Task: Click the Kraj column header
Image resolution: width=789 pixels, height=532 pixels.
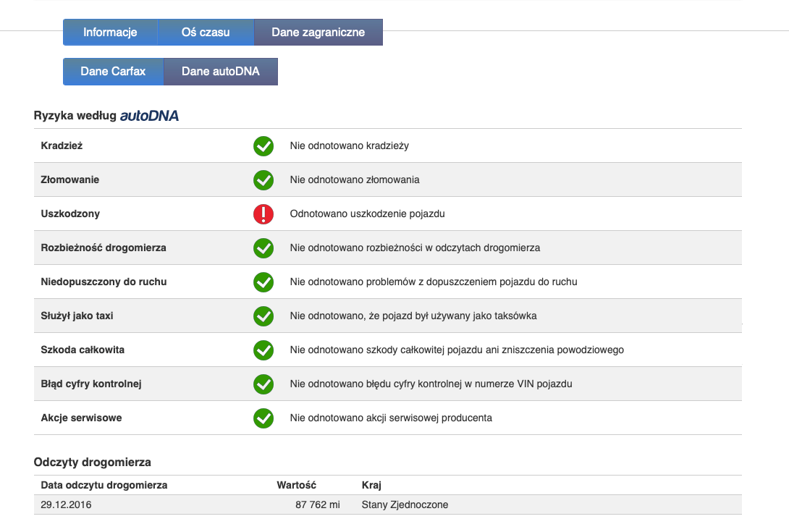Action: [371, 485]
